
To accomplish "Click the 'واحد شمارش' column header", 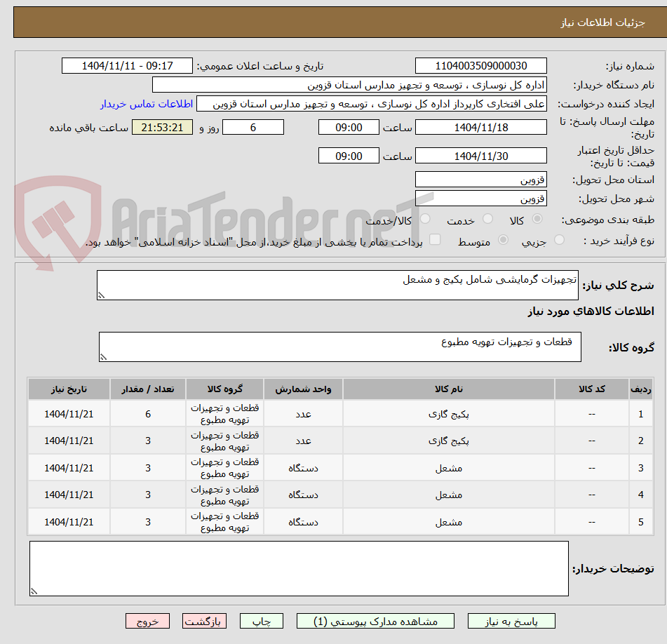I will tap(303, 389).
